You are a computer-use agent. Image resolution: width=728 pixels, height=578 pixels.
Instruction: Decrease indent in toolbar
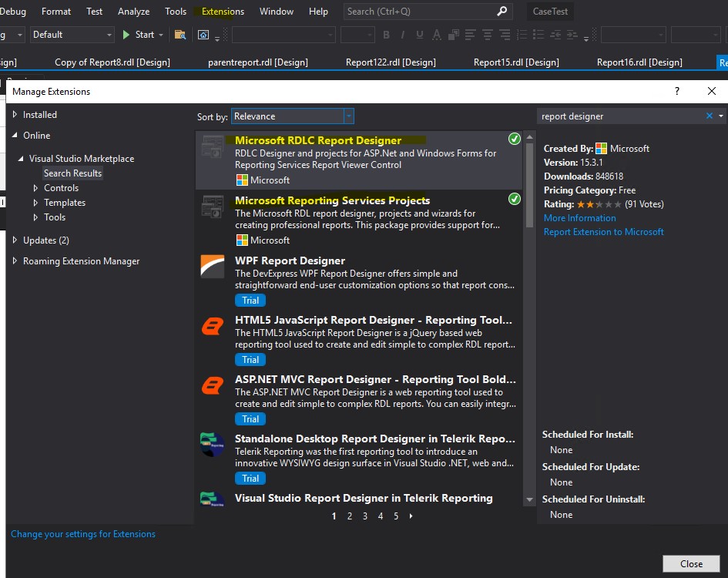555,35
